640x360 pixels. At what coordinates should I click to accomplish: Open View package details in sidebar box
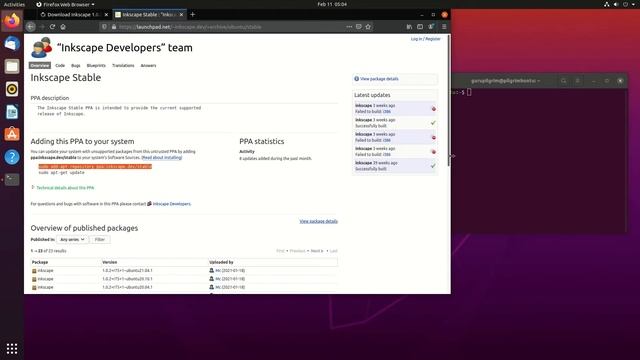pyautogui.click(x=379, y=79)
